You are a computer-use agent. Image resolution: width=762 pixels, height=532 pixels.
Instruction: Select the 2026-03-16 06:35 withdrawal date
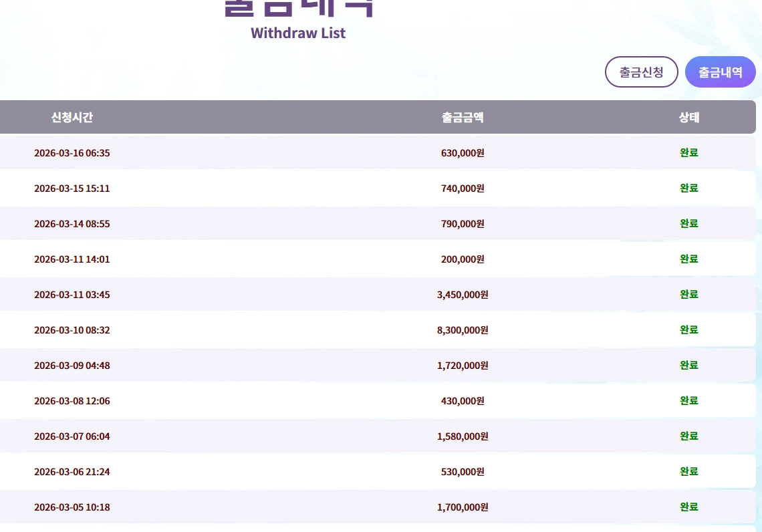(72, 153)
